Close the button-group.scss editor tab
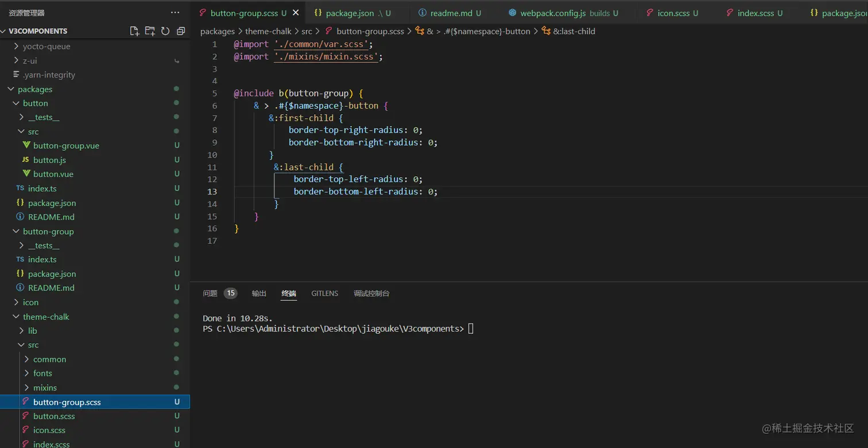868x448 pixels. [x=296, y=13]
